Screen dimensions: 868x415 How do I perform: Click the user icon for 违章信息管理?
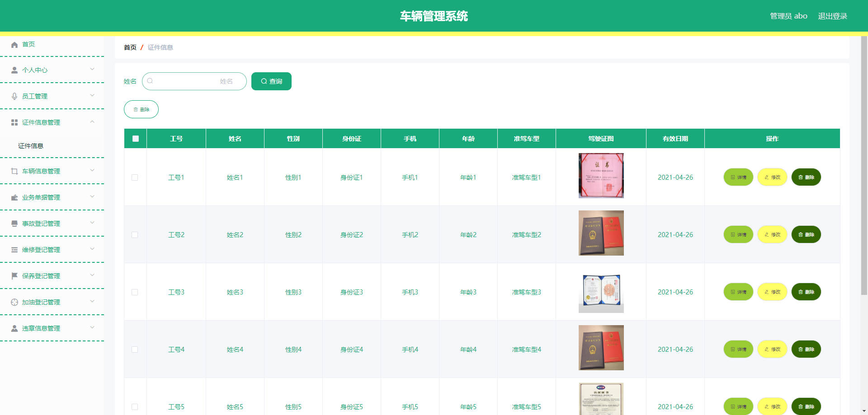pos(14,328)
